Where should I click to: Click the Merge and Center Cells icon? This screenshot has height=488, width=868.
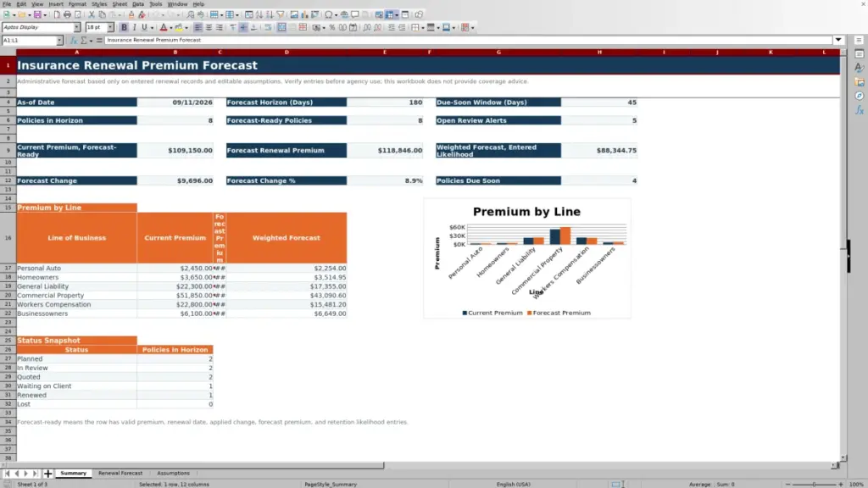(281, 28)
